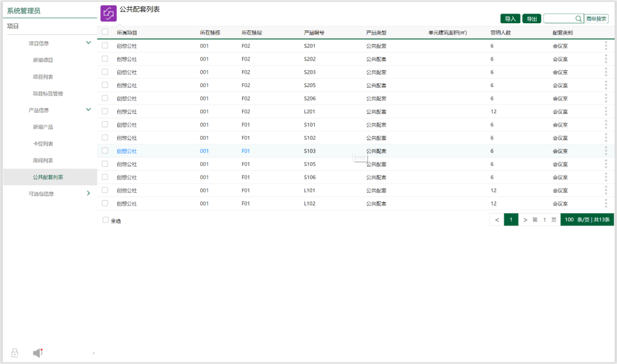Click the purple module logo icon
The image size is (617, 364).
(108, 13)
